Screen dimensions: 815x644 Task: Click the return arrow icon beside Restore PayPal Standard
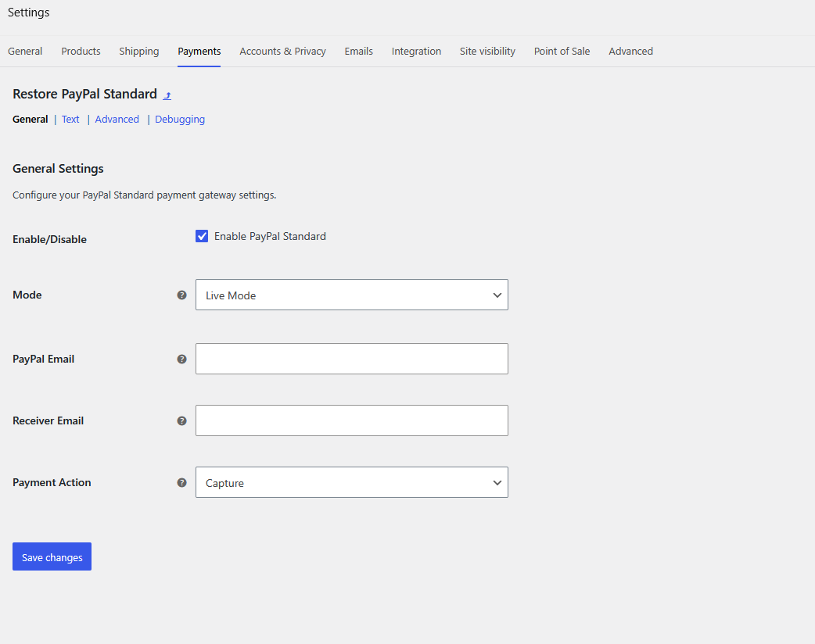[x=167, y=95]
